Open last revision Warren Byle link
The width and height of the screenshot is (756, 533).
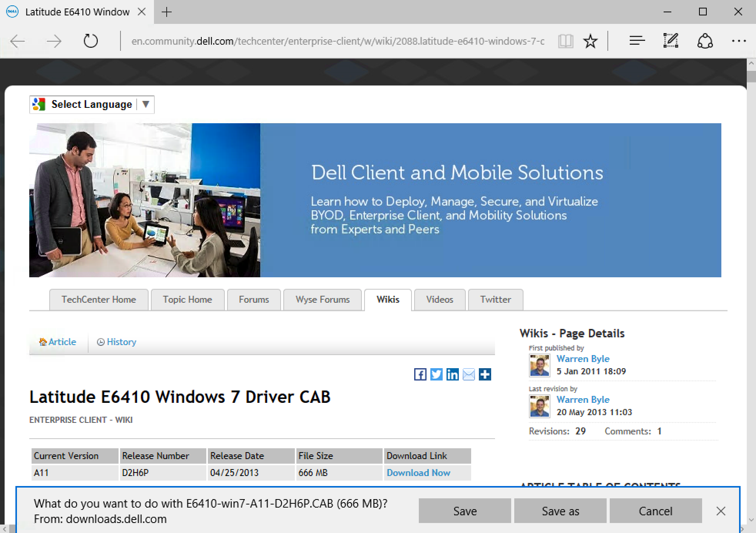point(583,400)
